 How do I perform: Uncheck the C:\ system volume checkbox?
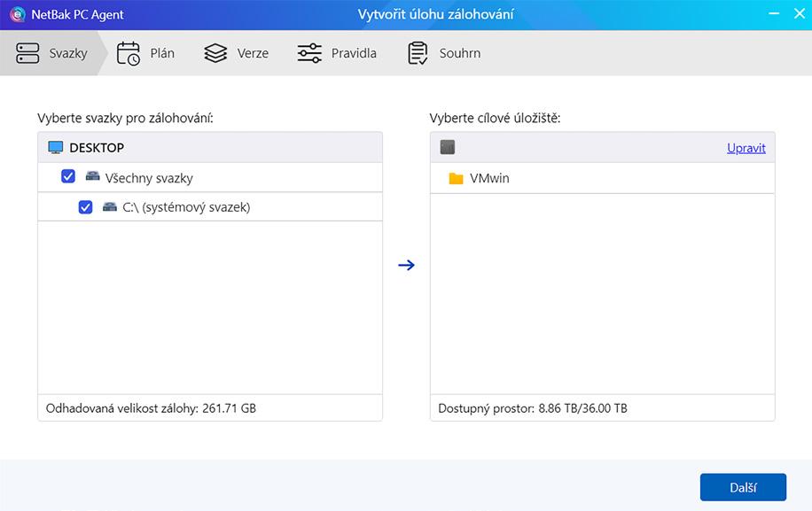click(x=86, y=207)
